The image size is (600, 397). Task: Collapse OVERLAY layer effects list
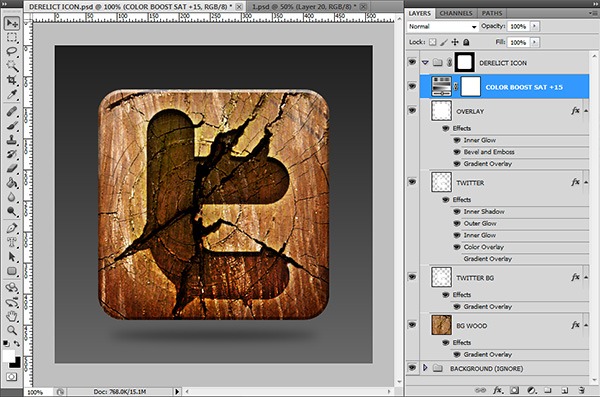point(586,111)
